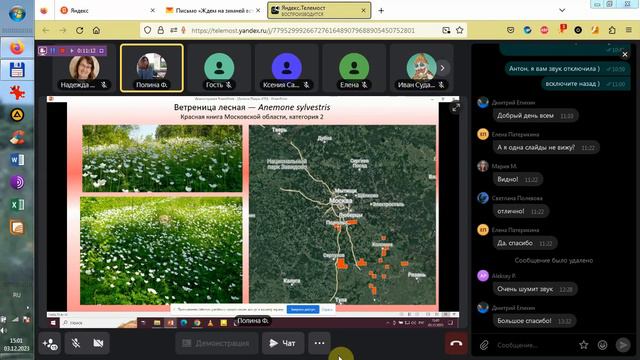Click the shield tracking protection icon
The width and height of the screenshot is (640, 360).
point(148,30)
